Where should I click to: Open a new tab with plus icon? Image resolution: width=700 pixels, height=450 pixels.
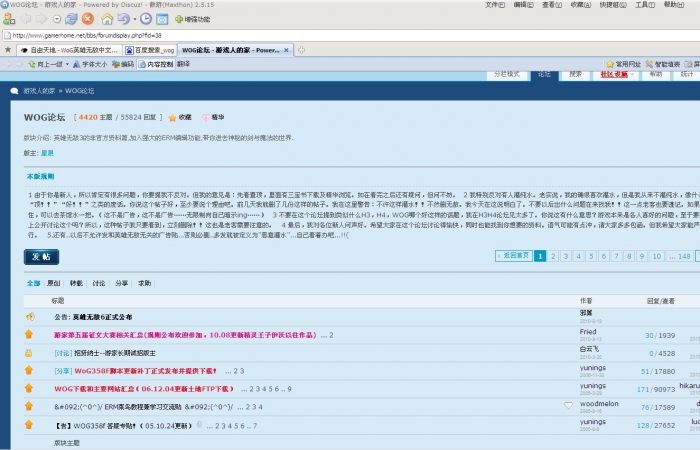(x=301, y=50)
